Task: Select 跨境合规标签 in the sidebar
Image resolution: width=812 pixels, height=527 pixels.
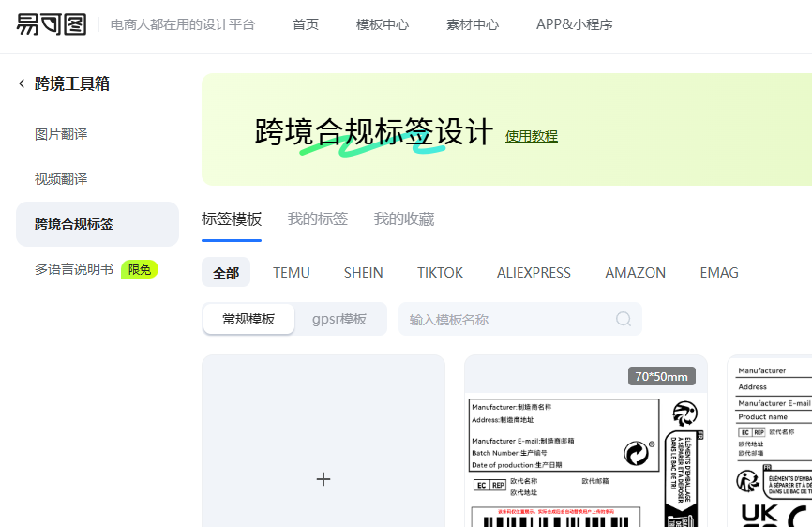Action: (x=98, y=224)
